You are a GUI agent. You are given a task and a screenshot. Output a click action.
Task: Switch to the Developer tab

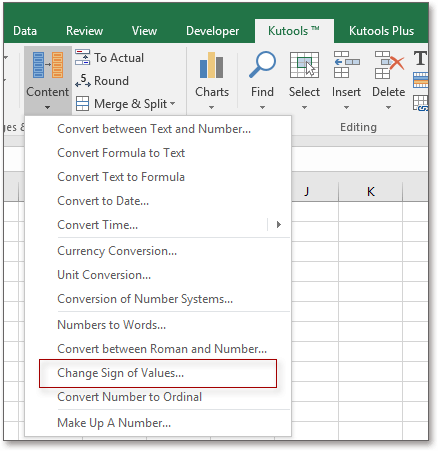tap(212, 31)
